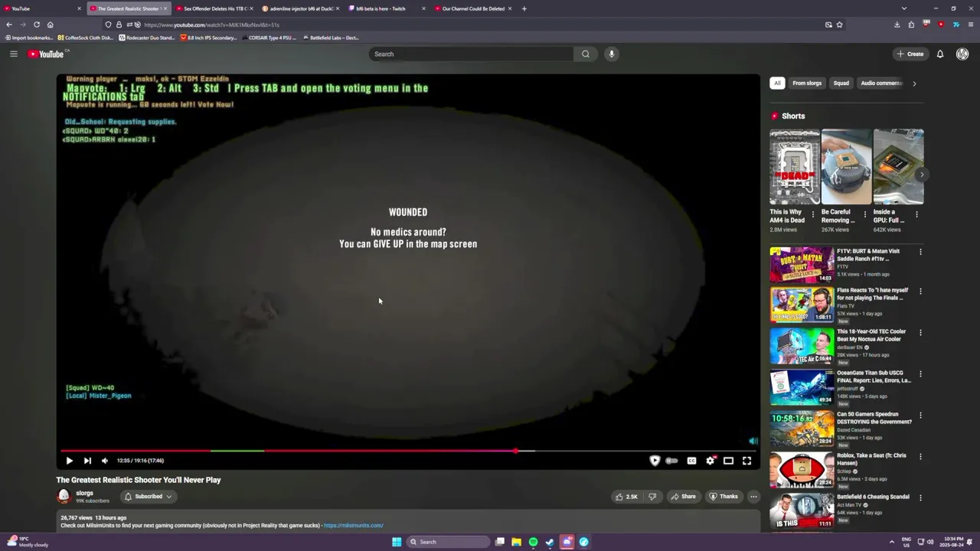This screenshot has height=551, width=980.
Task: Toggle closed captions in player
Action: click(691, 461)
